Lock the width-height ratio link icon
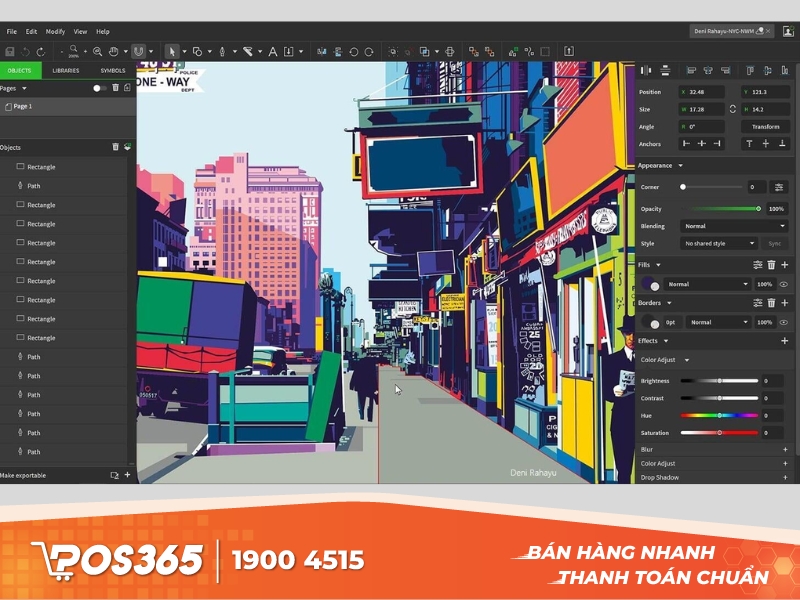 (x=733, y=109)
